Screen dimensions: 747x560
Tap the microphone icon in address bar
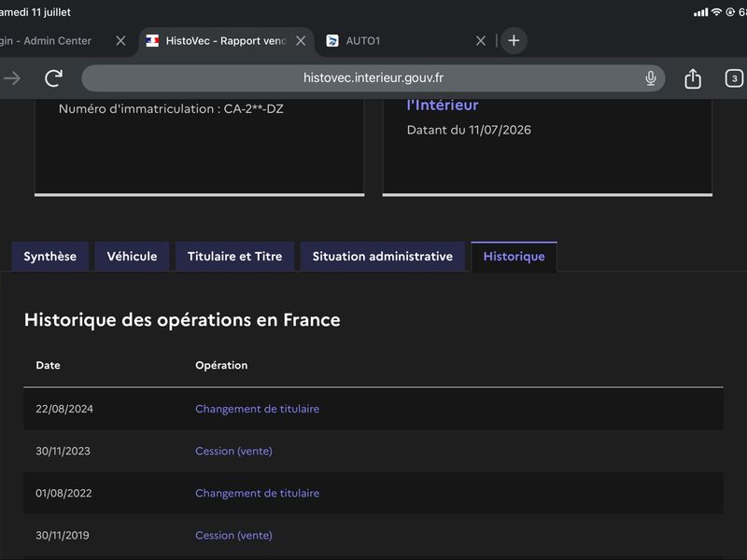[x=650, y=78]
